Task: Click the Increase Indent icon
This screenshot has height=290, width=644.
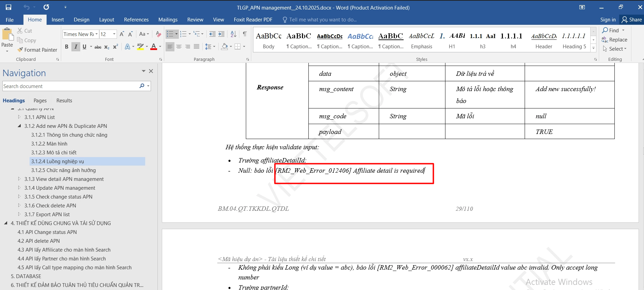Action: (221, 34)
